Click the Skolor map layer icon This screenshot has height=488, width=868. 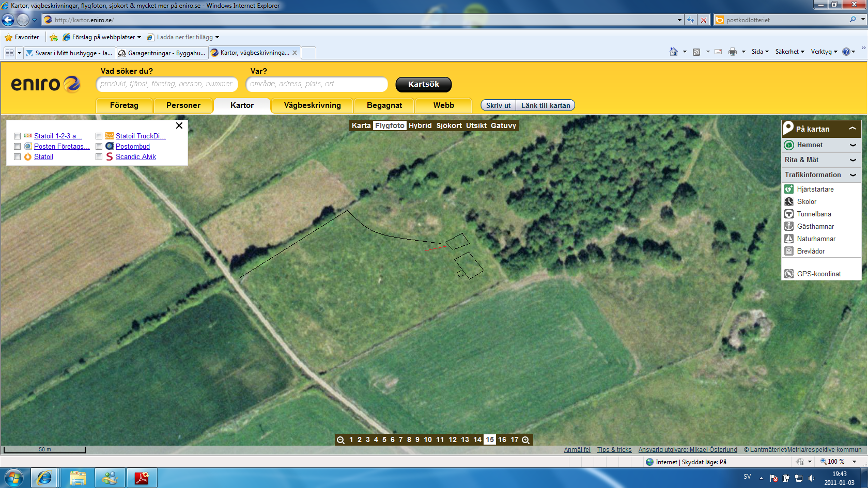point(789,202)
